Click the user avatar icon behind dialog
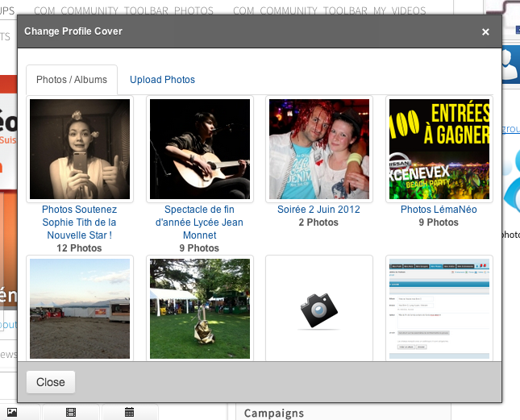 [510, 64]
